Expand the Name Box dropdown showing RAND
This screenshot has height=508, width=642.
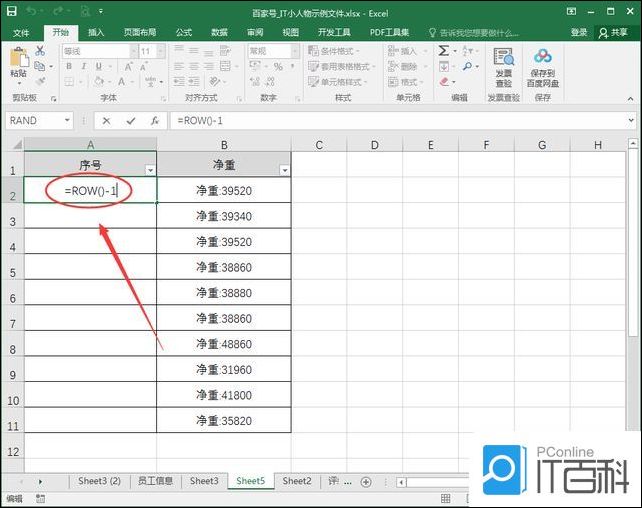click(67, 120)
